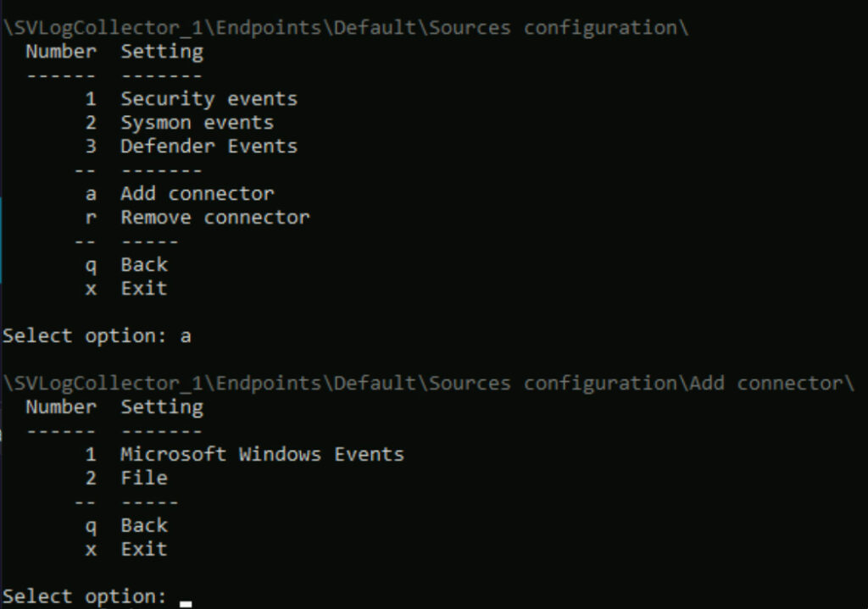Image resolution: width=868 pixels, height=609 pixels.
Task: Select the File connector option
Action: [x=144, y=479]
